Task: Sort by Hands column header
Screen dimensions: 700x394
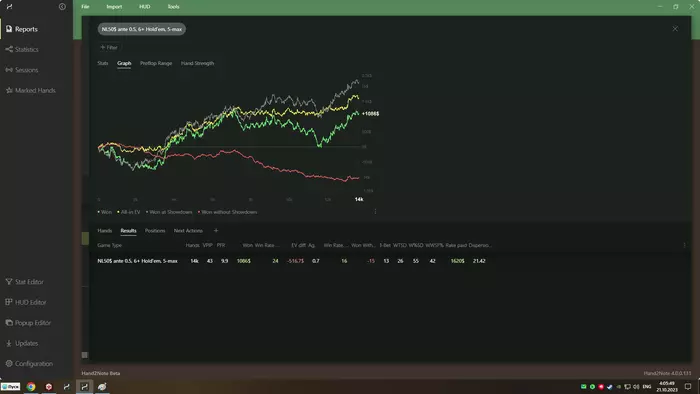Action: click(192, 245)
